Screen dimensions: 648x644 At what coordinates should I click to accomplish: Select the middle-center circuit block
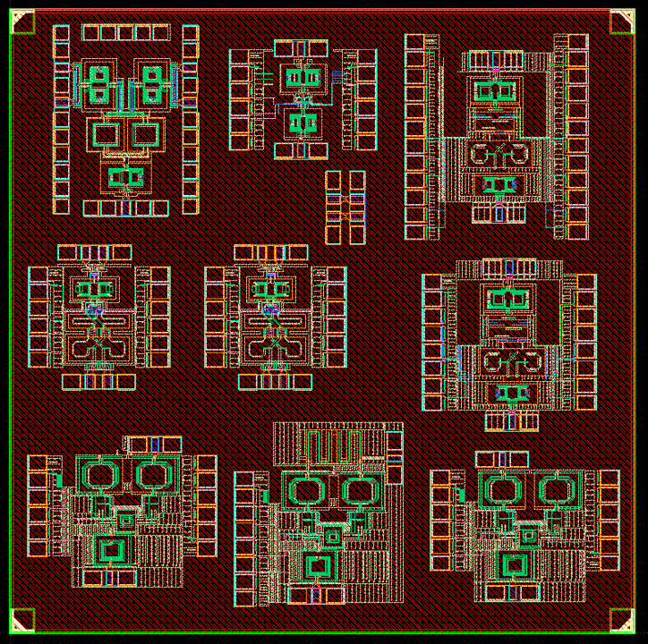(275, 317)
